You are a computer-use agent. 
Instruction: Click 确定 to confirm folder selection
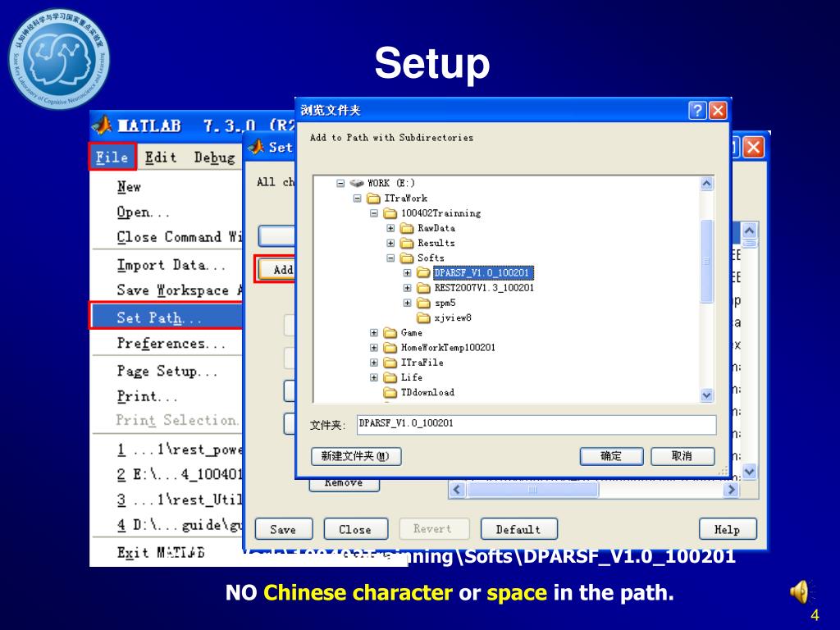611,456
